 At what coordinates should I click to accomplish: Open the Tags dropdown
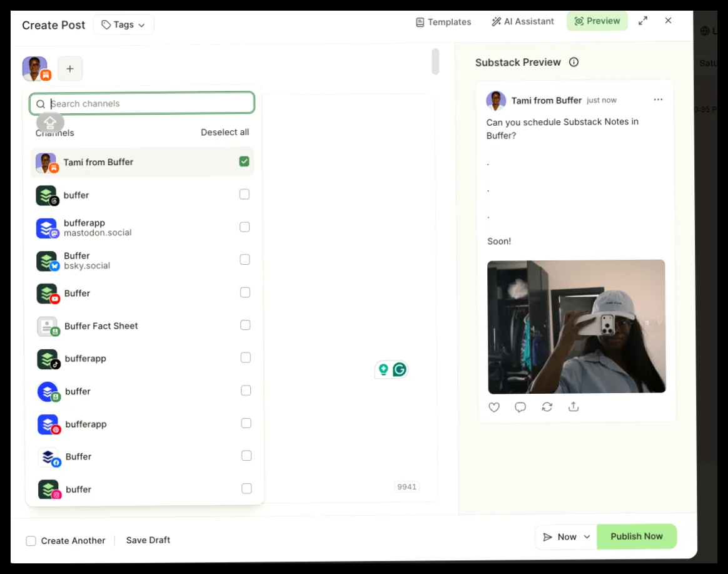123,24
